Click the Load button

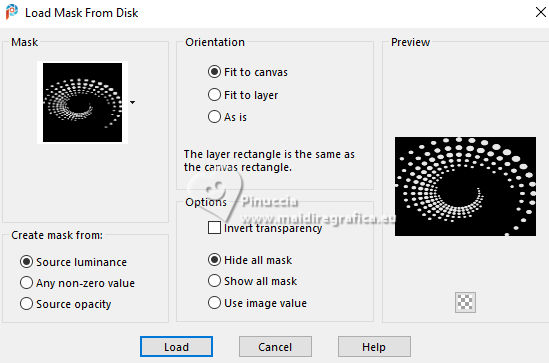[176, 347]
